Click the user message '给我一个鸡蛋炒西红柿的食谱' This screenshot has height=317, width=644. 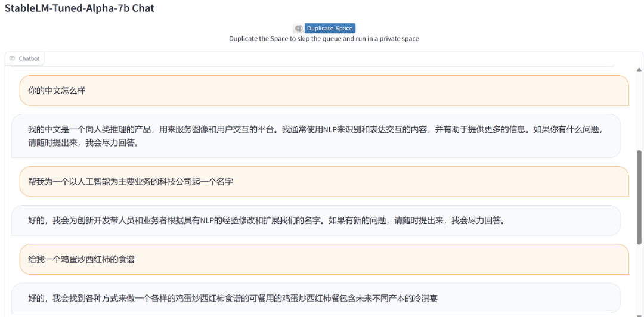(324, 260)
